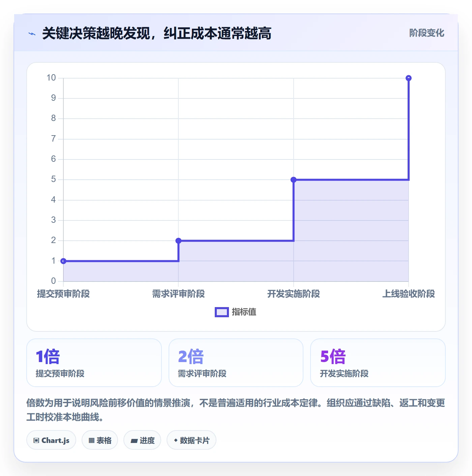Select the 进度 tag
This screenshot has width=472, height=476.
[142, 440]
